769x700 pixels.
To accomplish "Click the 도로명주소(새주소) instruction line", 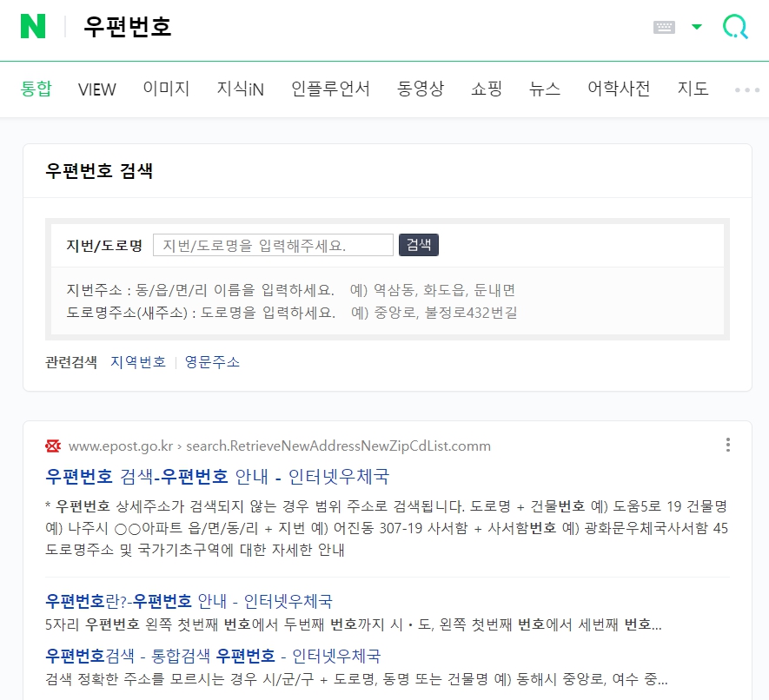I will (292, 313).
